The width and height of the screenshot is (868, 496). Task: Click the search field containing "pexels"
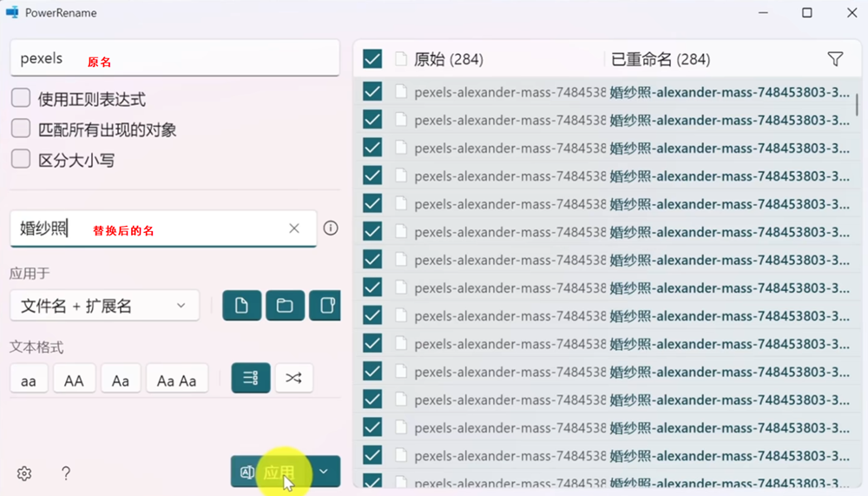click(x=175, y=58)
